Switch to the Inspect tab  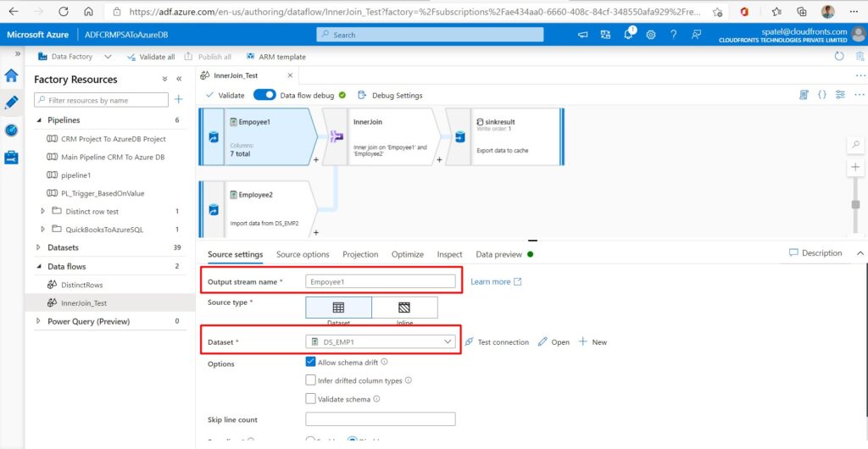449,254
